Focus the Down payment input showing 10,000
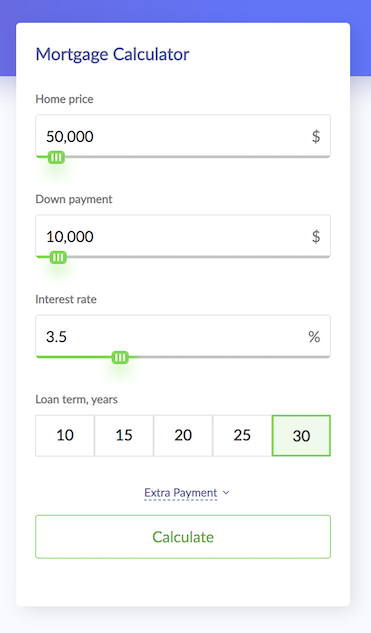The image size is (371, 633). point(183,236)
